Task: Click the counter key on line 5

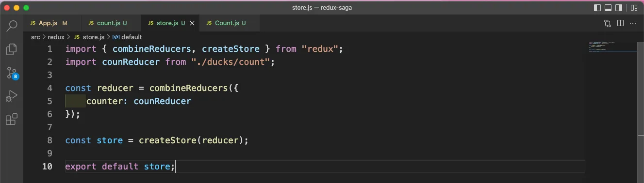Action: (105, 101)
